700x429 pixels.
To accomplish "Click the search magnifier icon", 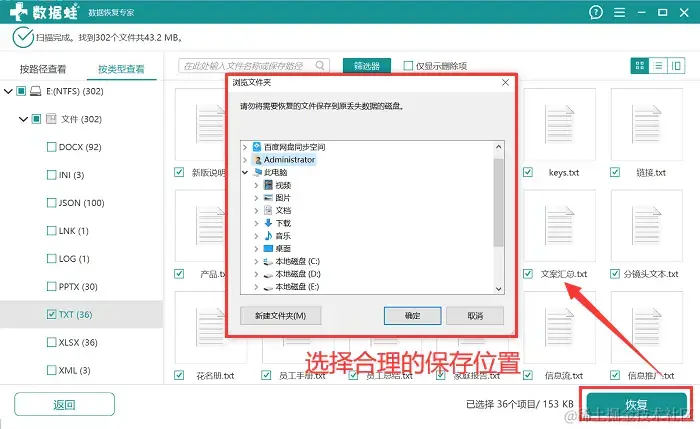I will 320,65.
